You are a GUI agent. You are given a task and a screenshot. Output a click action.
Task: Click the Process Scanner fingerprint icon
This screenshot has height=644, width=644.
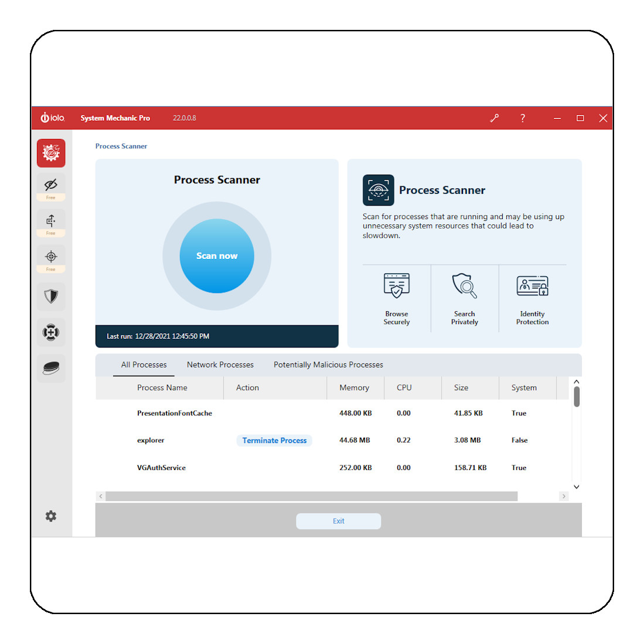coord(379,190)
